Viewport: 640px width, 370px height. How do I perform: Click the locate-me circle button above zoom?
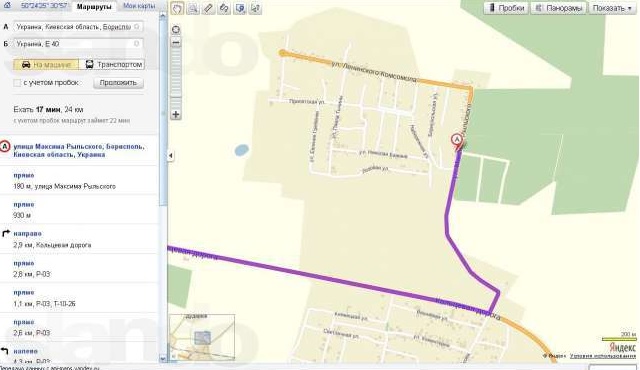pyautogui.click(x=176, y=29)
